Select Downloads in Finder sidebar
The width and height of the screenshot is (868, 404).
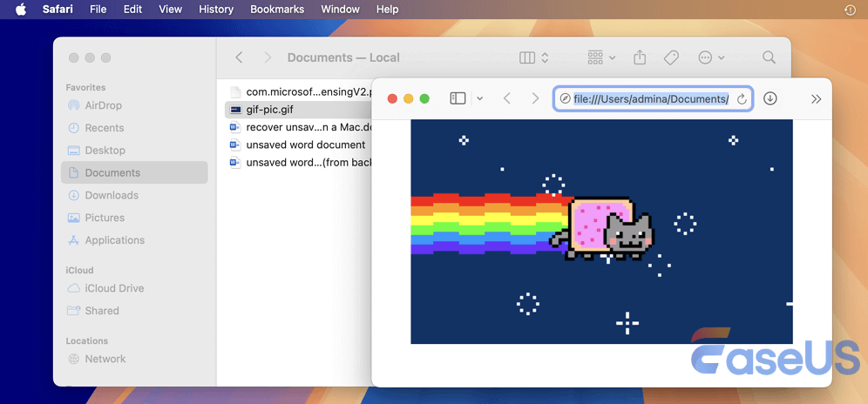point(112,195)
